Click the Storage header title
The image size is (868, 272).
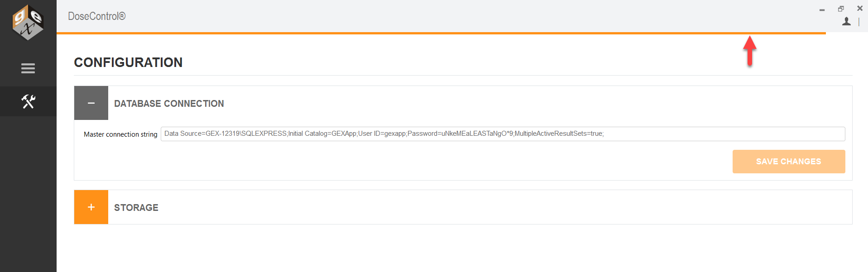point(136,208)
